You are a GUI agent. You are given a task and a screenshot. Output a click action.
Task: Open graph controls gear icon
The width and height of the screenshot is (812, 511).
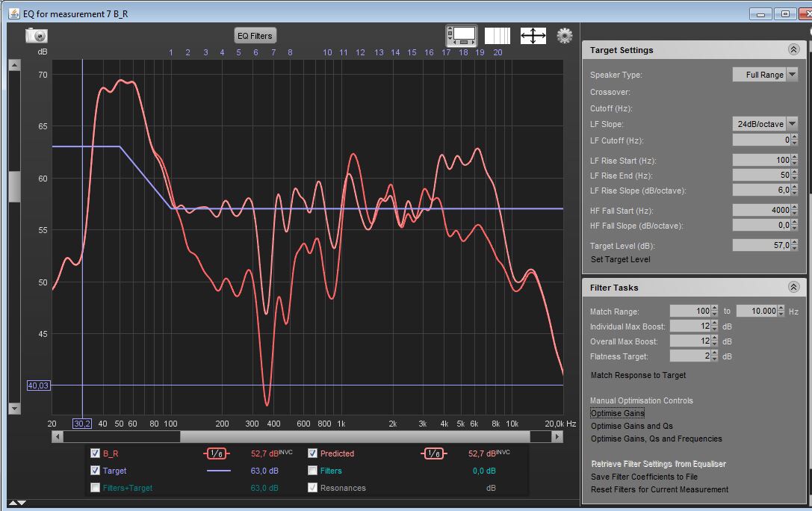[565, 36]
